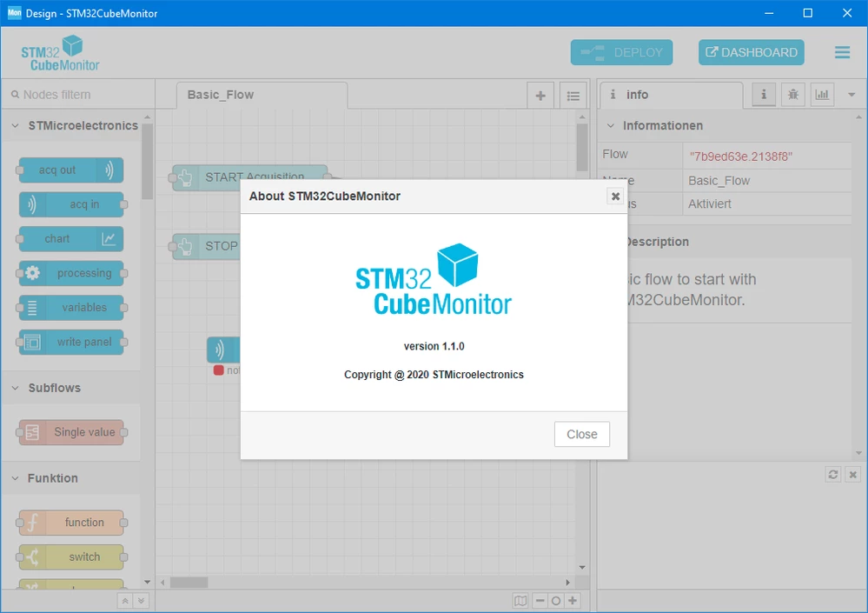Click the Close button in About dialog

tap(582, 434)
